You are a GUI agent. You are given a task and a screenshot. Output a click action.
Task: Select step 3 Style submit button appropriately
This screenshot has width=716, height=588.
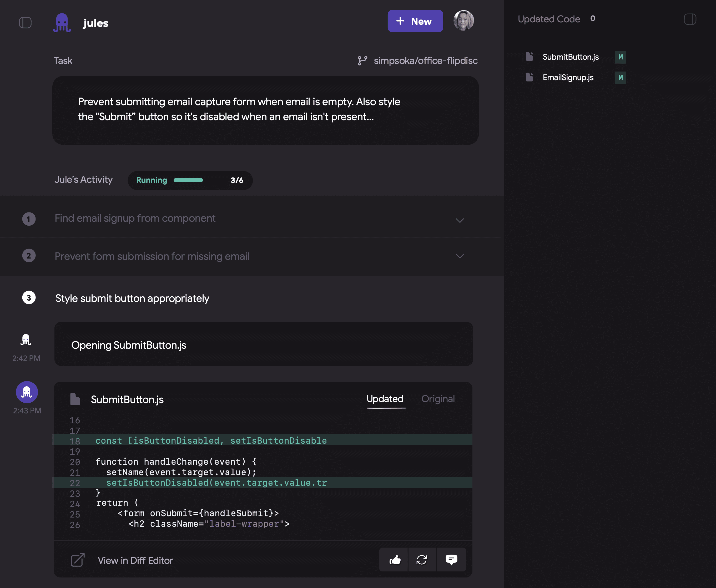pyautogui.click(x=132, y=298)
